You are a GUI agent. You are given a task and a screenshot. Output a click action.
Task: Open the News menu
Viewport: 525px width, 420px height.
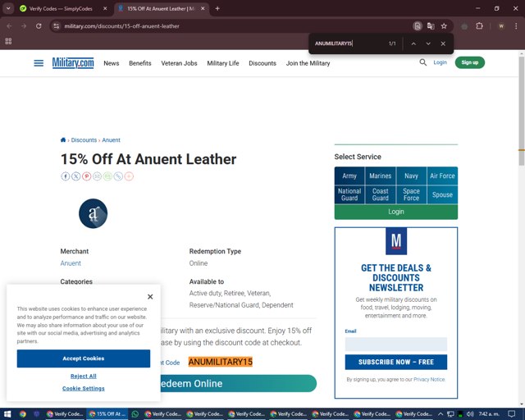tap(112, 63)
